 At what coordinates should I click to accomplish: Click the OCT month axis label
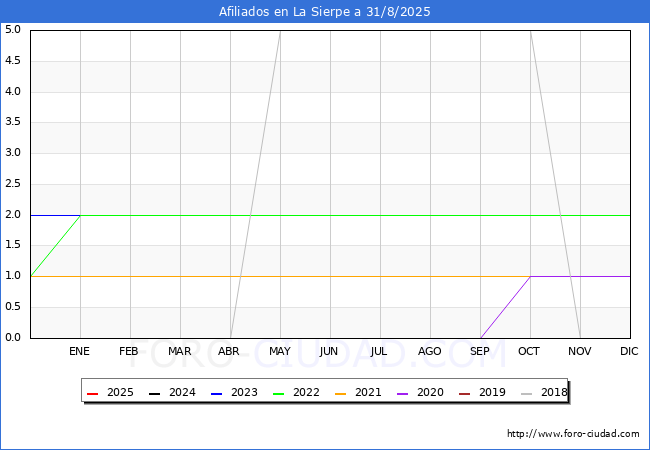tap(530, 351)
